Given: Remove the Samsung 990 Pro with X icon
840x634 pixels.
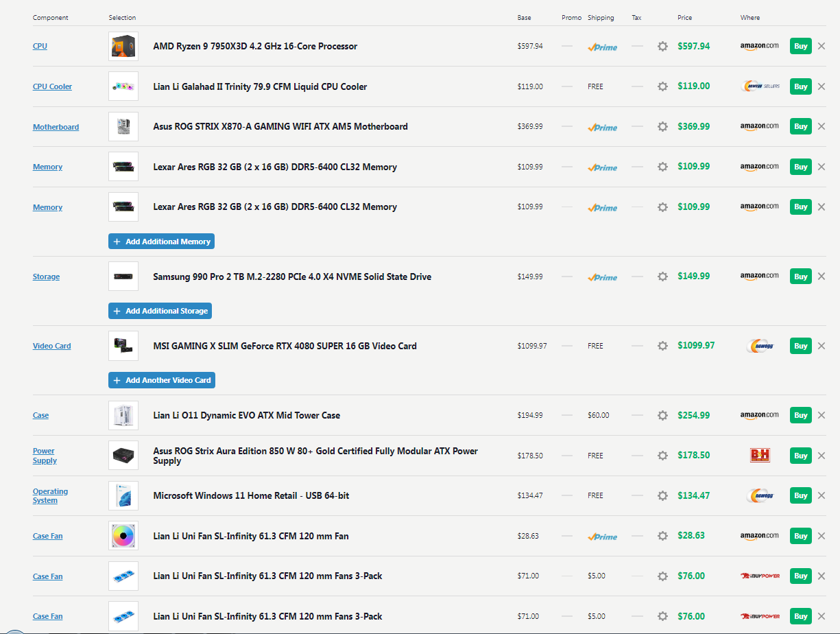Looking at the screenshot, I should click(x=821, y=277).
